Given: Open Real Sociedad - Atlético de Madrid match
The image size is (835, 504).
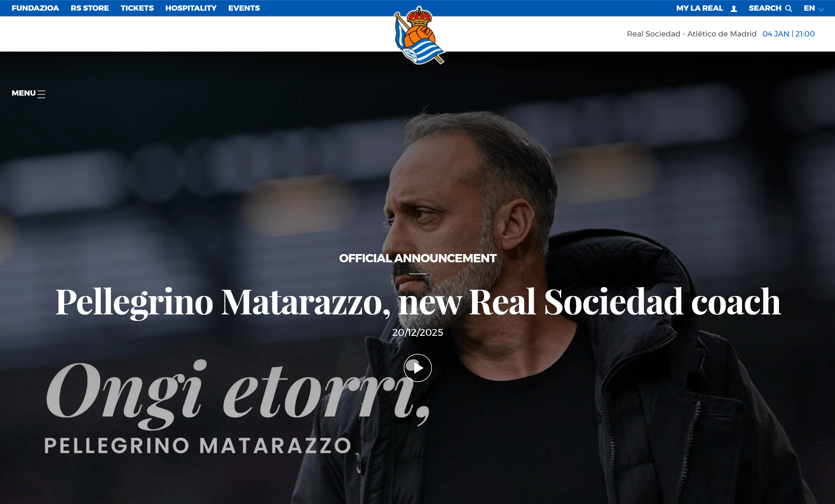Looking at the screenshot, I should click(x=692, y=34).
